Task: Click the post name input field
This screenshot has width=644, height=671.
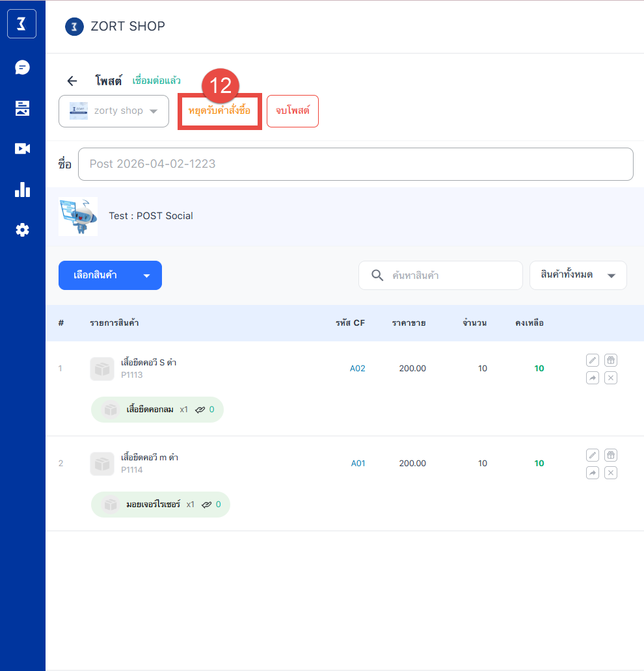Action: (x=355, y=164)
